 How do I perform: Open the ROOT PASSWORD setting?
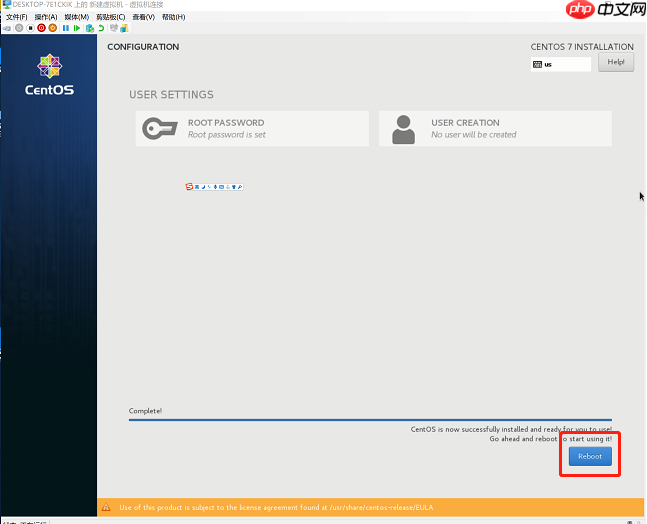coord(252,128)
